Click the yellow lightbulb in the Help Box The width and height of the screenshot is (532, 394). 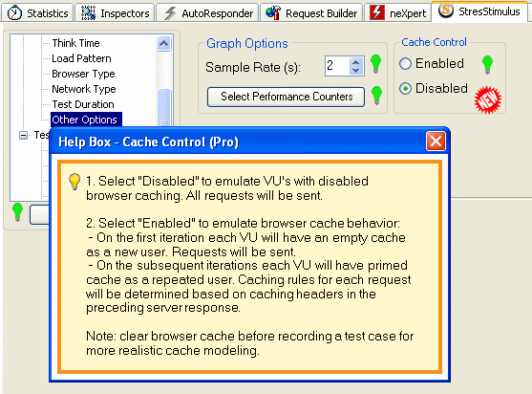click(x=74, y=182)
